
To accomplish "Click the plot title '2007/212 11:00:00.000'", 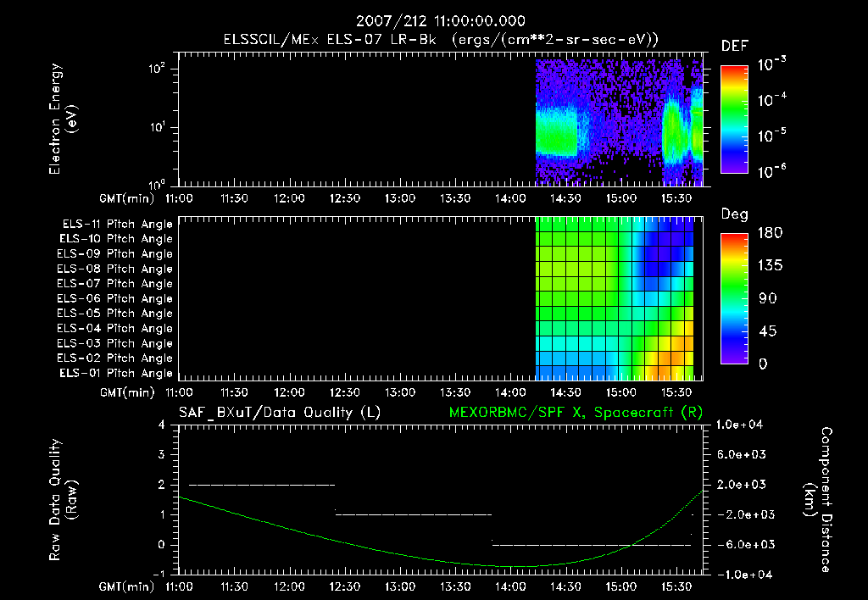I will [441, 21].
